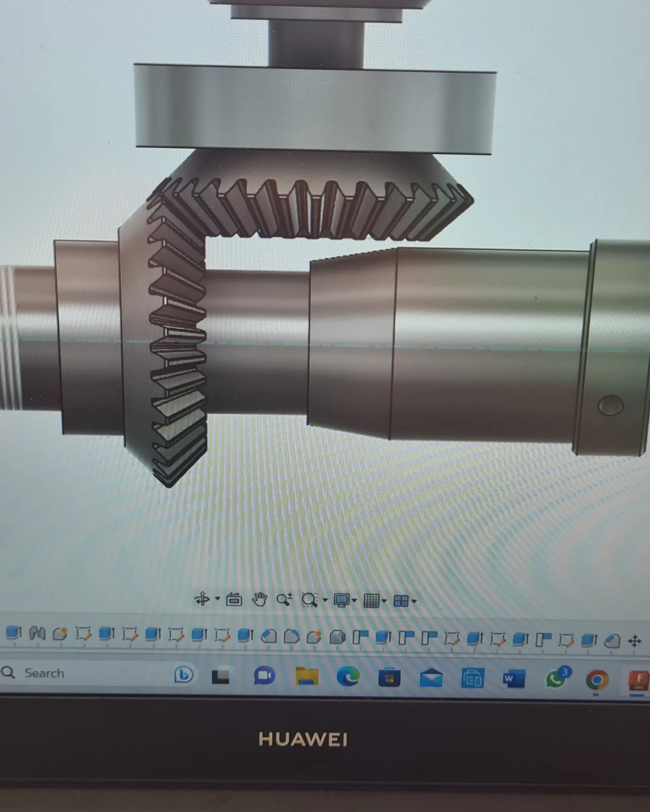Select the last Fillet feature in the timeline

612,641
